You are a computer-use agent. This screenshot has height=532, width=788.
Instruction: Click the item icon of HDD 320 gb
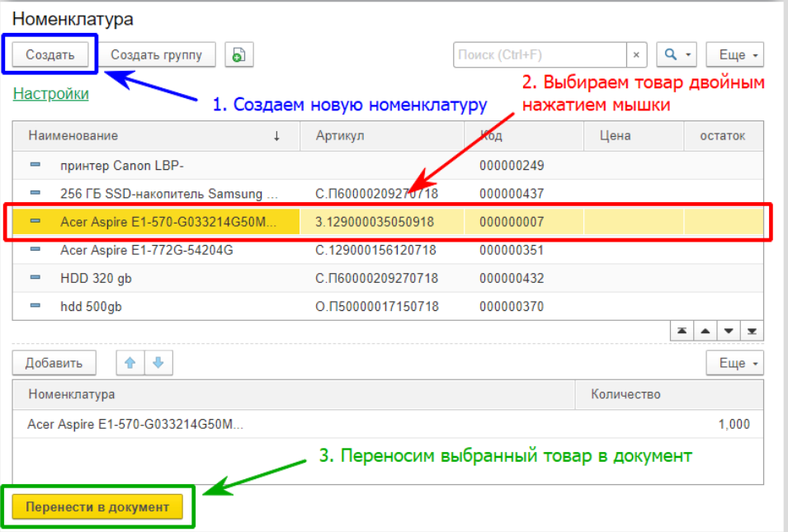(x=35, y=277)
